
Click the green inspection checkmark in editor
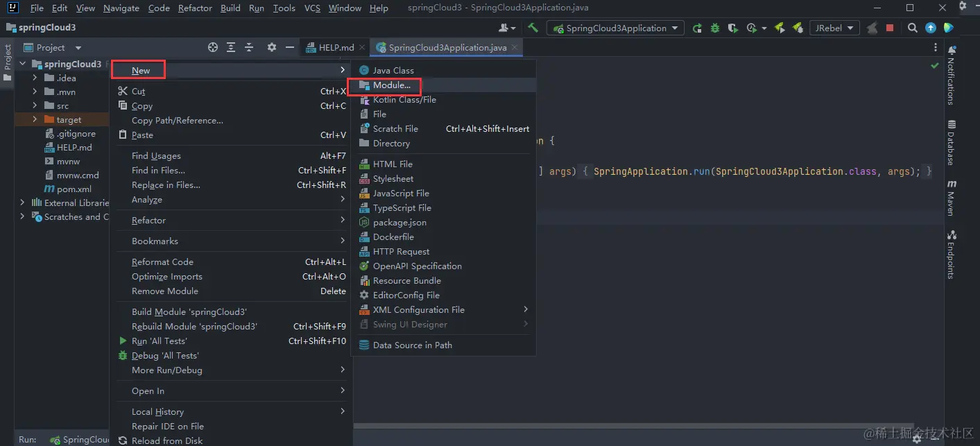[x=935, y=65]
